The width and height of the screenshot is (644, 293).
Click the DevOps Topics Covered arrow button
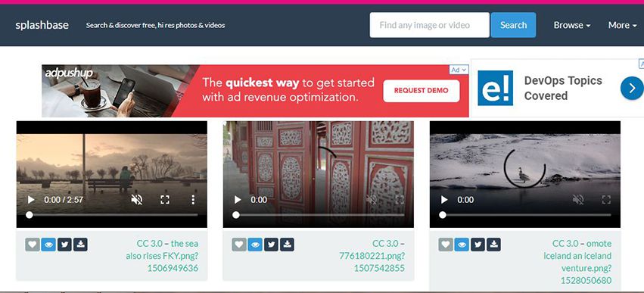[x=632, y=88]
